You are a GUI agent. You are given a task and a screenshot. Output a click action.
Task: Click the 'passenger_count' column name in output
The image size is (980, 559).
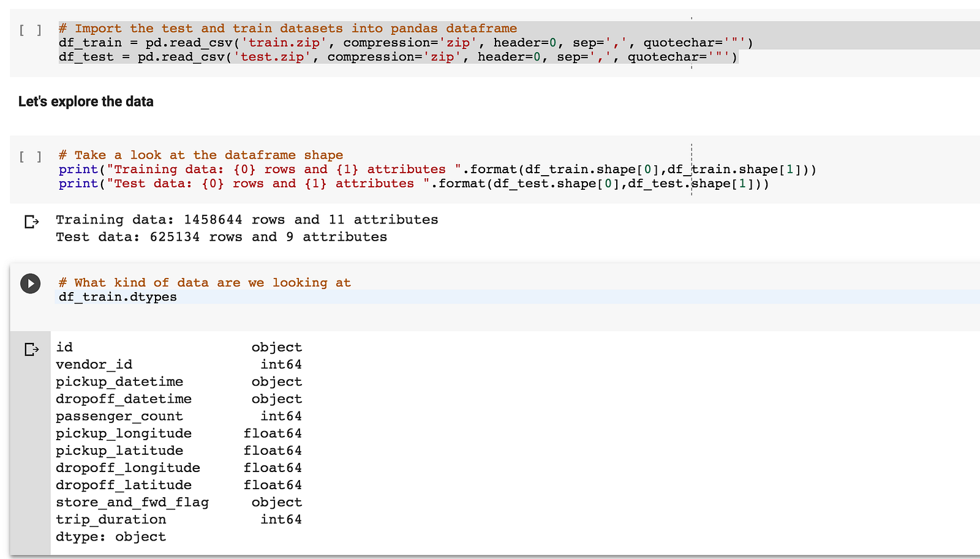pyautogui.click(x=119, y=416)
